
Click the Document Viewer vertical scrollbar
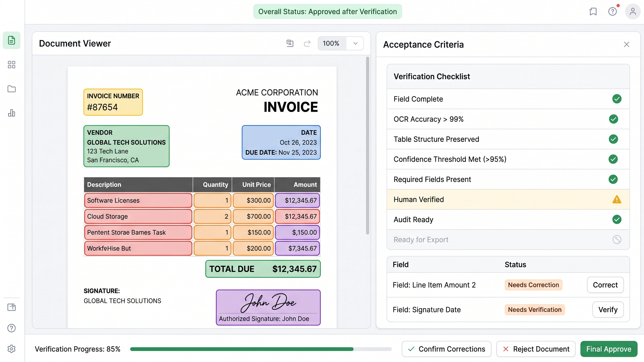pyautogui.click(x=368, y=146)
